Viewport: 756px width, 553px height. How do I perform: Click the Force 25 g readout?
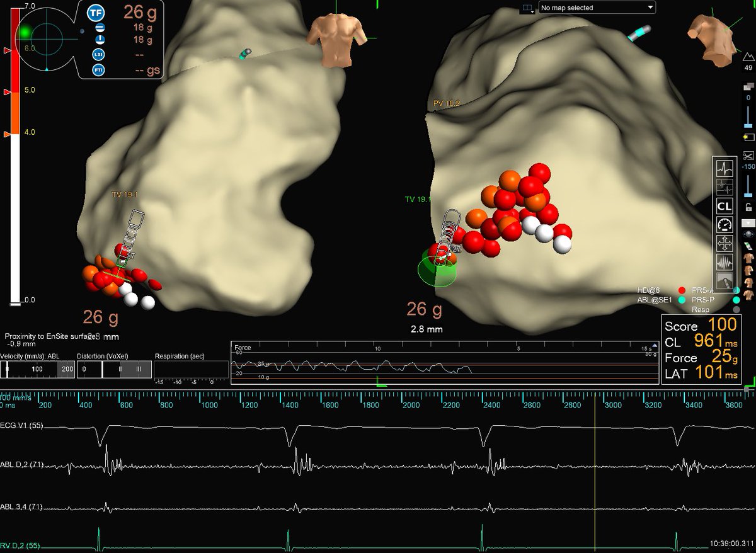click(x=701, y=357)
